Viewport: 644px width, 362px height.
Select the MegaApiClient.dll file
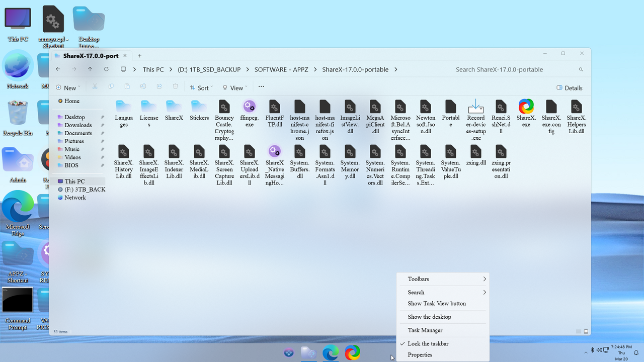pyautogui.click(x=375, y=108)
